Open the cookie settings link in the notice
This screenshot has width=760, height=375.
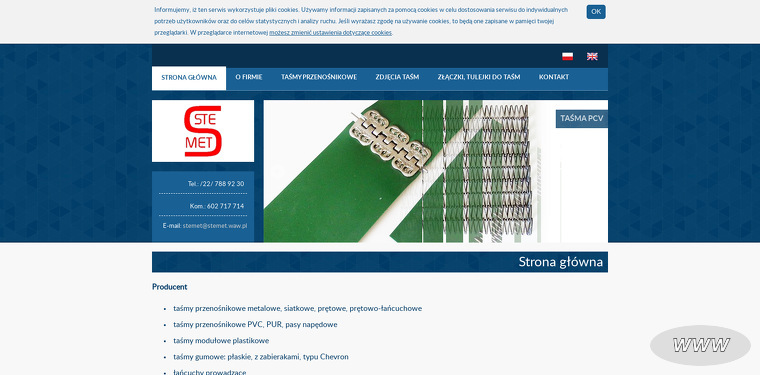click(330, 32)
